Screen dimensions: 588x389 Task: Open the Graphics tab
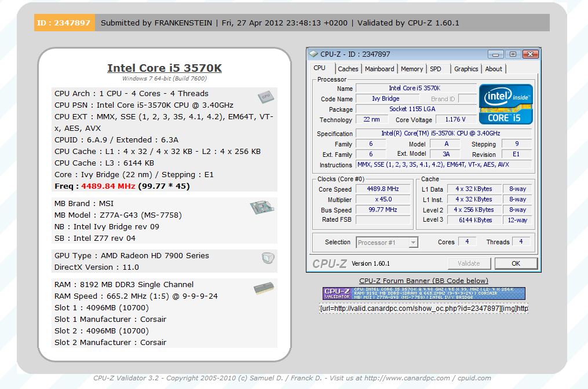point(466,69)
